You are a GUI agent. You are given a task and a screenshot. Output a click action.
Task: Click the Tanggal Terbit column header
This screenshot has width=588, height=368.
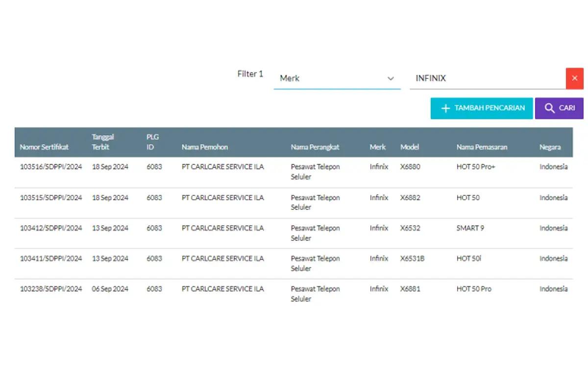tap(103, 142)
